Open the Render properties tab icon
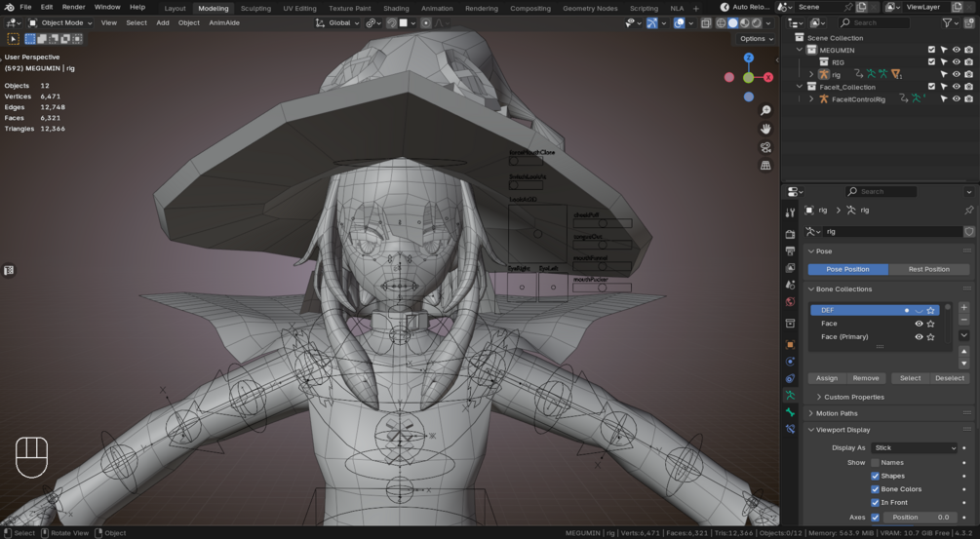The image size is (980, 539). pyautogui.click(x=790, y=234)
